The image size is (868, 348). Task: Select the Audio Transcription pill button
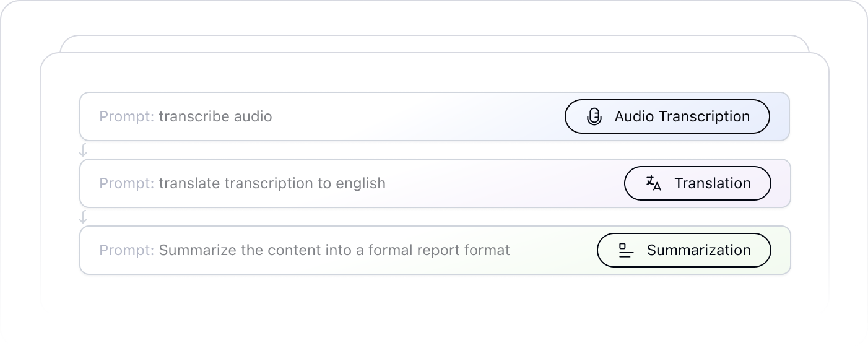click(x=667, y=116)
